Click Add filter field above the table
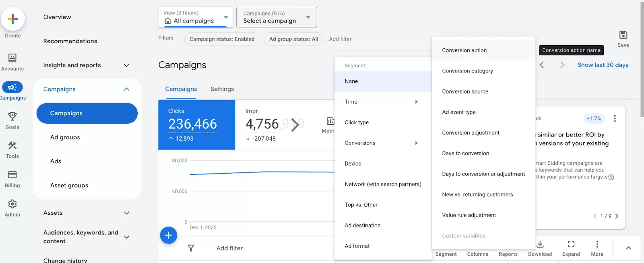 click(229, 248)
